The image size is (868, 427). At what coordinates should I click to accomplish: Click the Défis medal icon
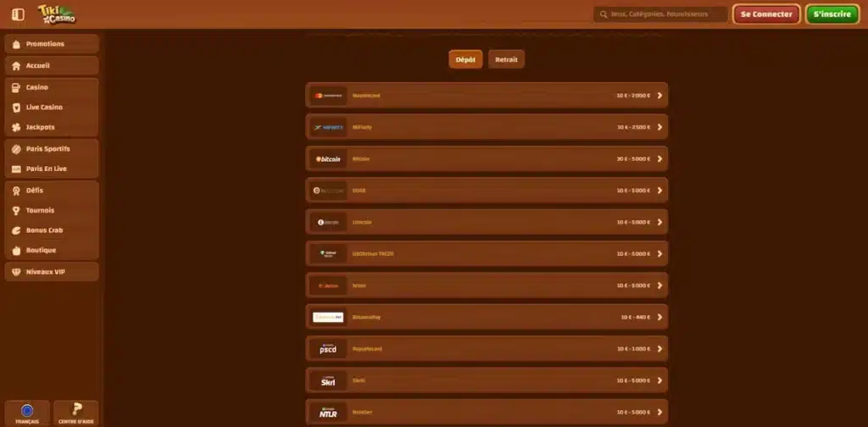[16, 191]
